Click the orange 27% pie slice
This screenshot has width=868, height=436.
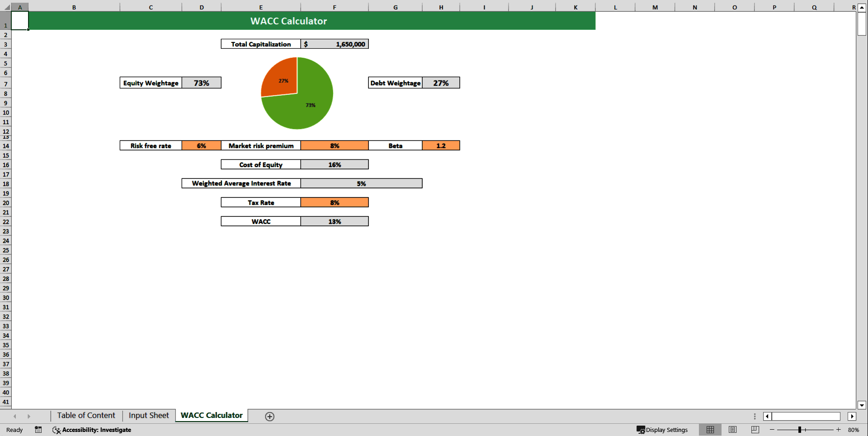283,80
